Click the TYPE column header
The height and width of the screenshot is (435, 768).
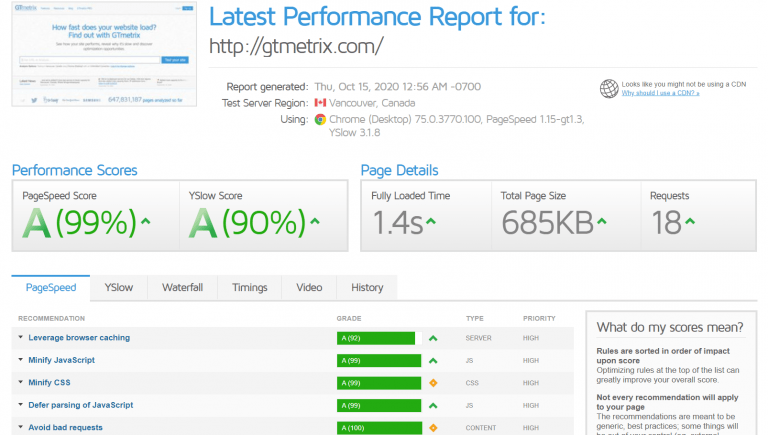[x=475, y=318]
